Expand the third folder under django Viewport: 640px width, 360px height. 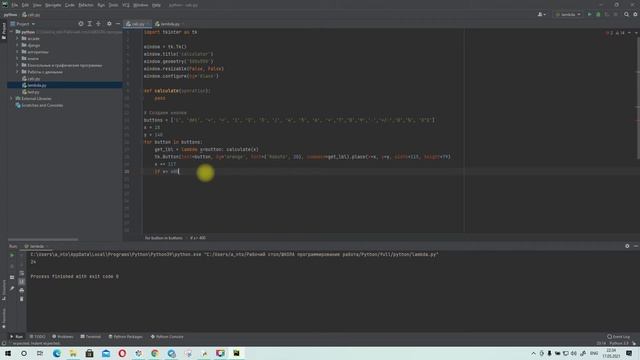click(18, 52)
